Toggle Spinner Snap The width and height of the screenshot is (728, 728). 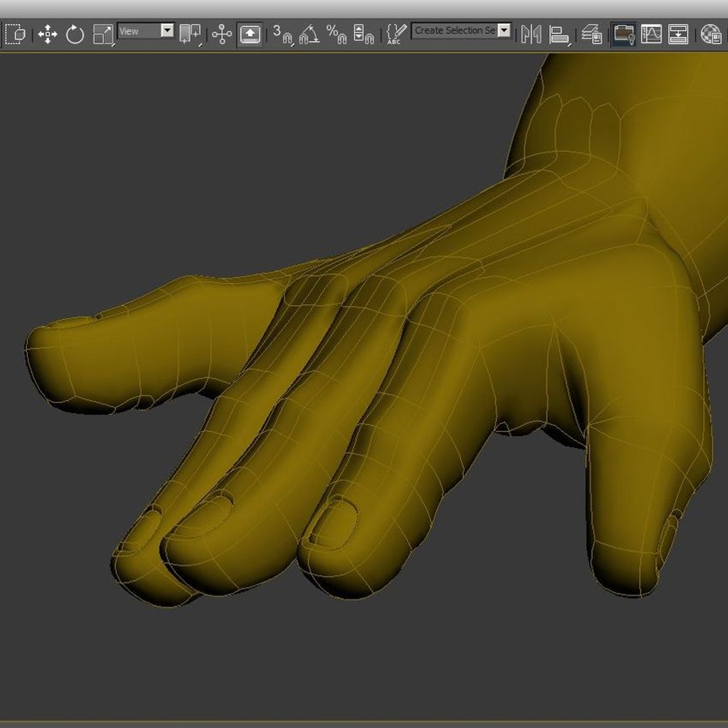pyautogui.click(x=363, y=34)
